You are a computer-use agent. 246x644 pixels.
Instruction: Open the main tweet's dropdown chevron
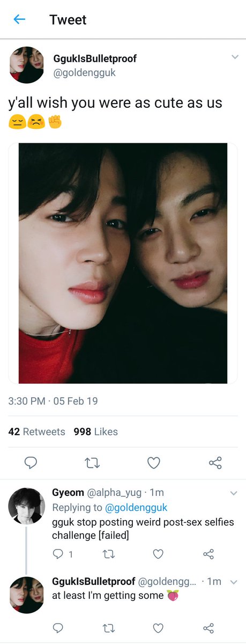pyautogui.click(x=234, y=57)
